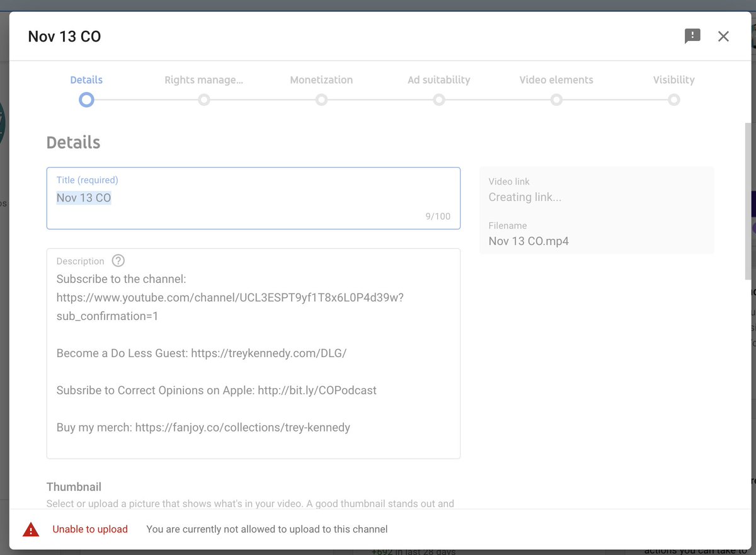The width and height of the screenshot is (756, 555).
Task: Click the dialog's vertical scrollbar
Action: (748, 202)
